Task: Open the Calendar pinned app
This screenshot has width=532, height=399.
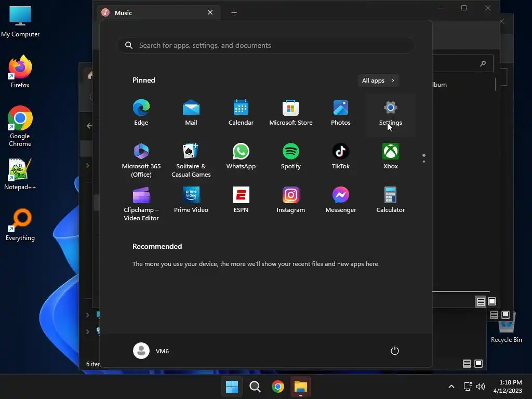Action: (x=241, y=113)
